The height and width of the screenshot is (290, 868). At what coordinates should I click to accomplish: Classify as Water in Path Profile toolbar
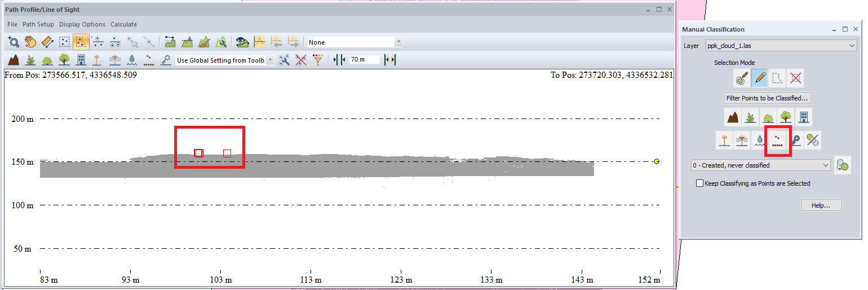[132, 60]
